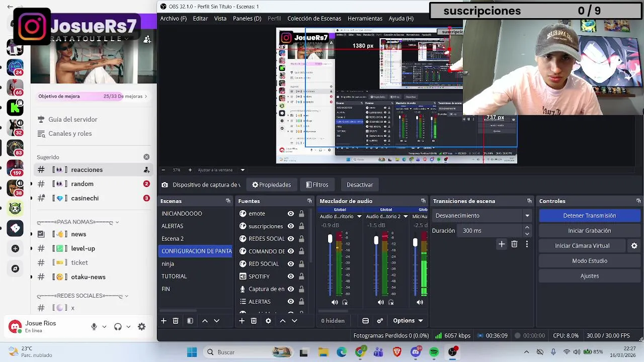Add a scene transition with the plus icon
The image size is (644, 362).
pos(502,244)
